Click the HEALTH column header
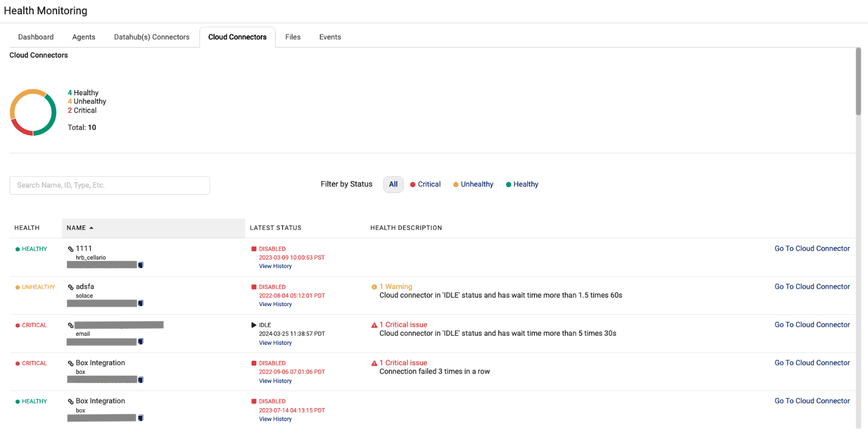Image resolution: width=868 pixels, height=433 pixels. 27,228
